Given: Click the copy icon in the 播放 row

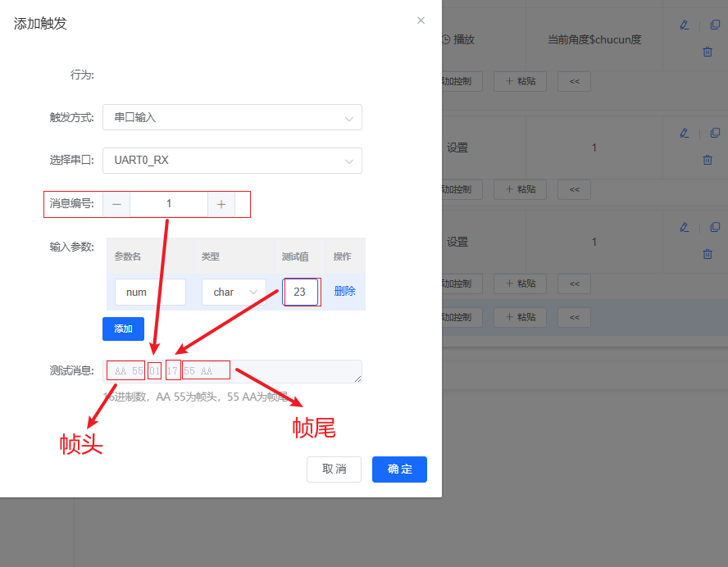Looking at the screenshot, I should point(715,25).
